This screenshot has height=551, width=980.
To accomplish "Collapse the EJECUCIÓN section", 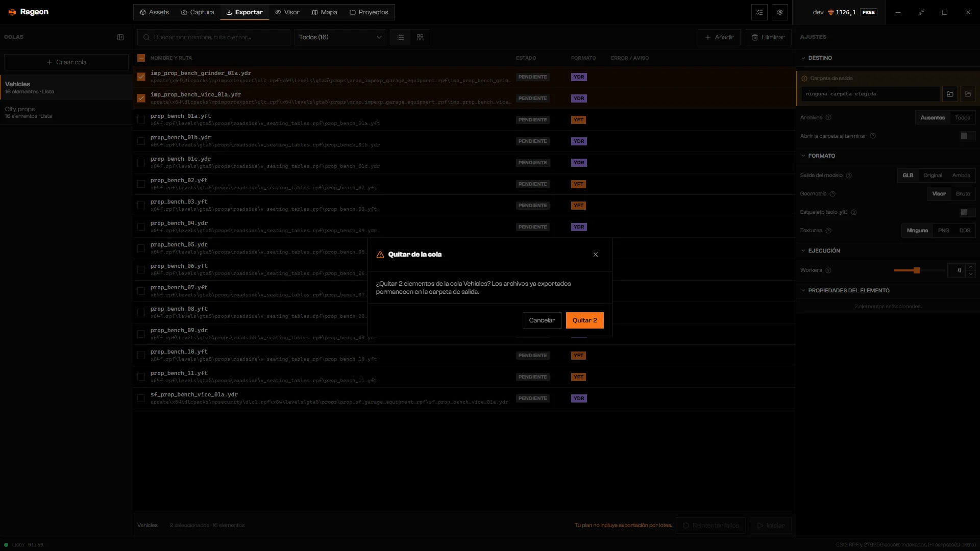I will click(821, 251).
